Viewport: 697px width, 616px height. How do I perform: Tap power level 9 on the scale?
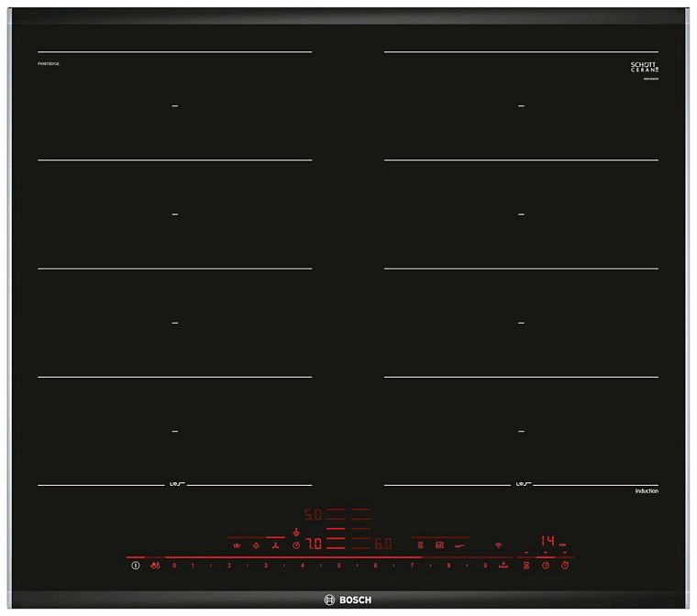pos(485,566)
